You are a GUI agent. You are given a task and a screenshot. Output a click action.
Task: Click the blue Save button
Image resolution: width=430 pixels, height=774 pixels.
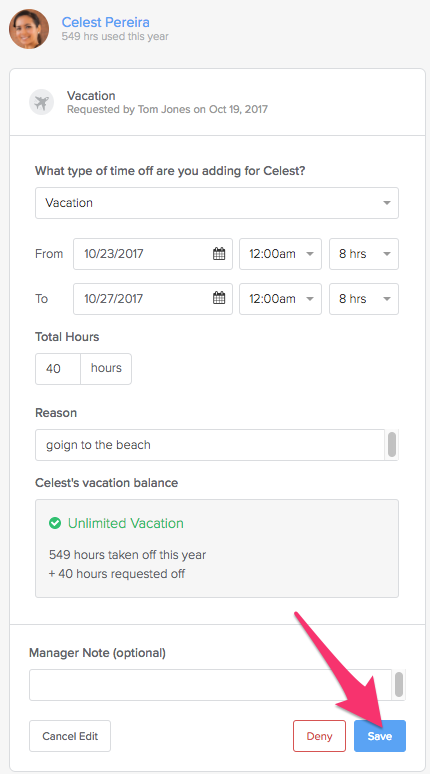380,736
